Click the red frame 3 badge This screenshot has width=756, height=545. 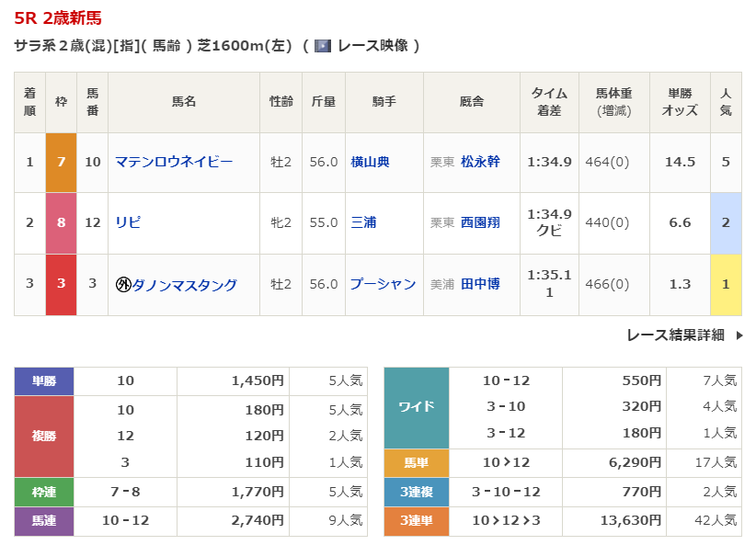(62, 284)
